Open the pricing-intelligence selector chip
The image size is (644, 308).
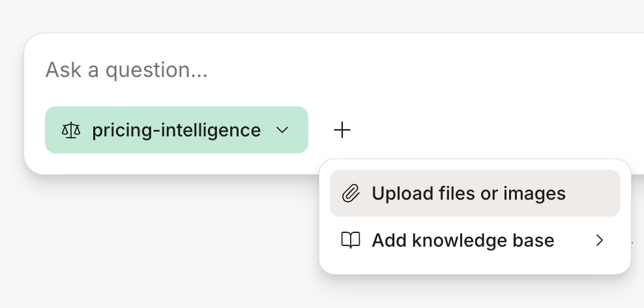click(177, 130)
